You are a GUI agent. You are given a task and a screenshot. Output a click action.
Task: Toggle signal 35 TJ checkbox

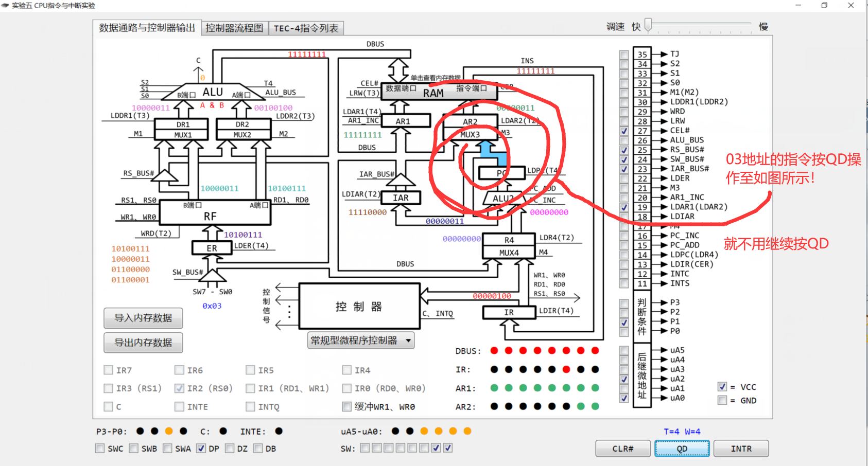coord(624,55)
